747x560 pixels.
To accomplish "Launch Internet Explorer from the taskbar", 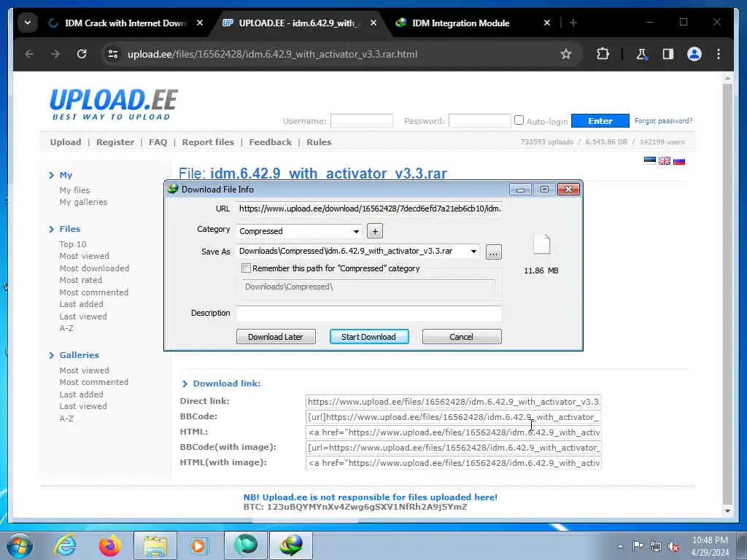I will pyautogui.click(x=65, y=545).
